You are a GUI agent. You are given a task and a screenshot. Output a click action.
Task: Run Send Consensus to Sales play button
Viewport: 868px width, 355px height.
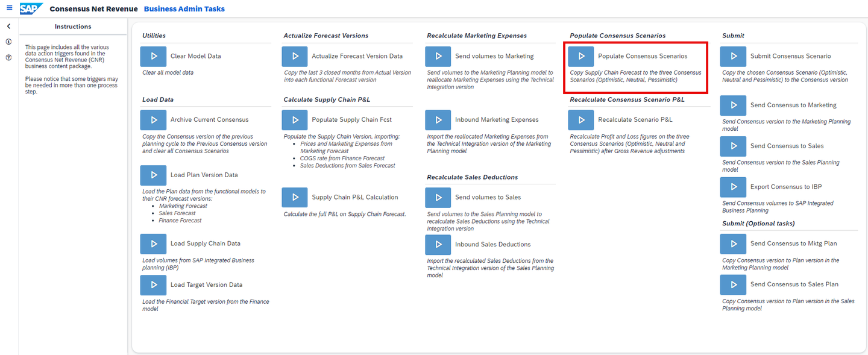734,146
